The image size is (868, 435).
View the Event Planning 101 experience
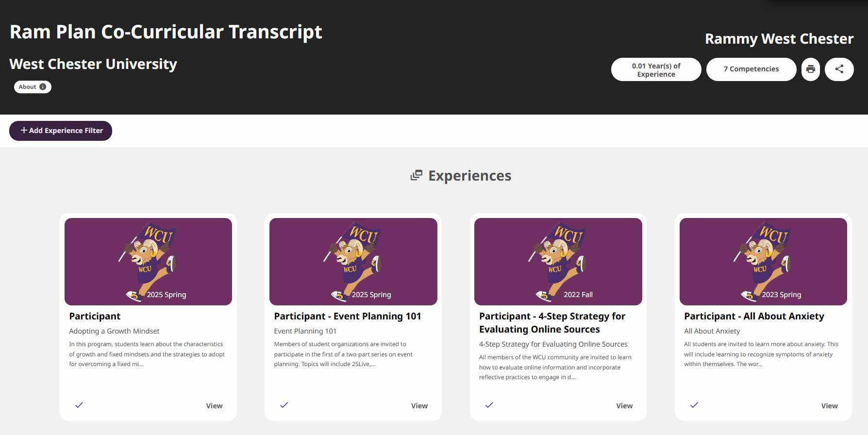(x=419, y=406)
